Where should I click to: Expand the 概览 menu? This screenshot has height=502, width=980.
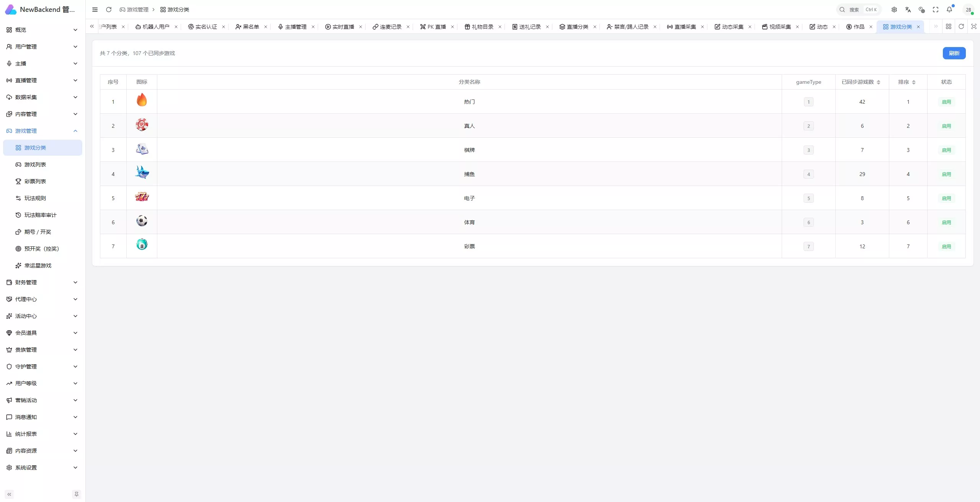[x=42, y=30]
